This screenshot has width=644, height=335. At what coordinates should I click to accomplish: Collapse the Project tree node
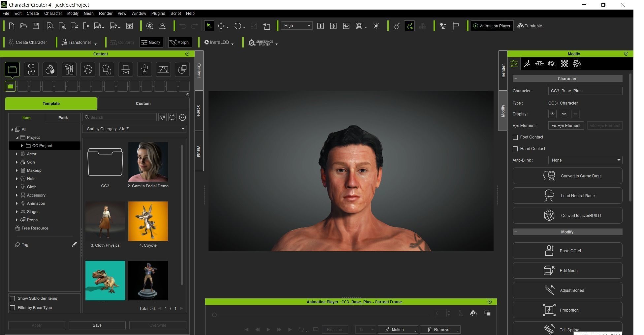point(17,137)
